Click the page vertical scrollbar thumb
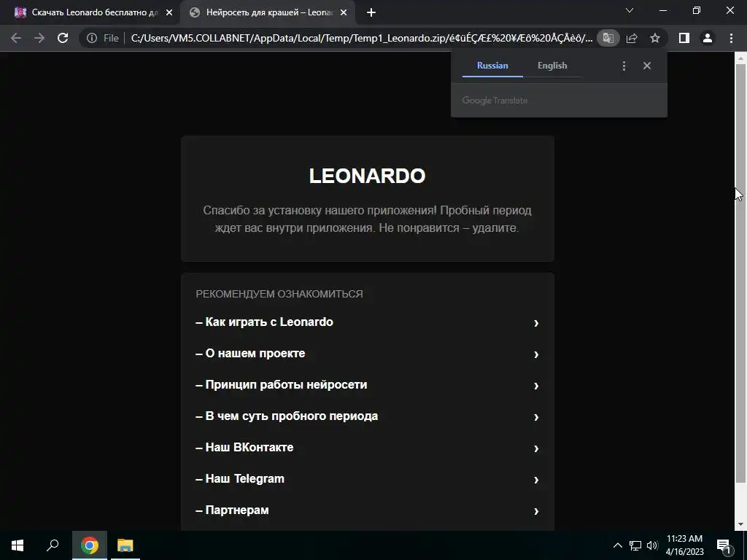The image size is (747, 560). pyautogui.click(x=740, y=273)
